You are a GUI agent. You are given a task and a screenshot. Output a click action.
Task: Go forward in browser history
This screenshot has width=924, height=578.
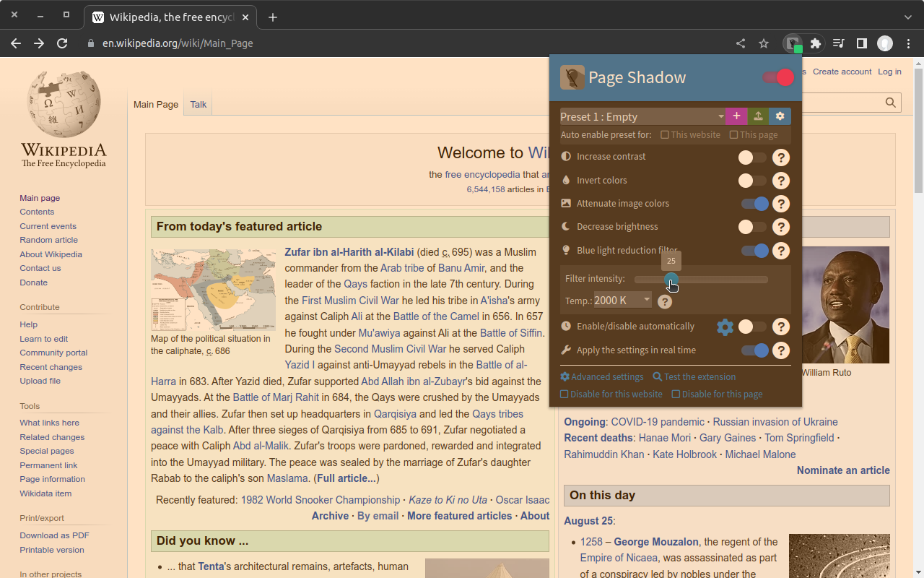(x=39, y=43)
